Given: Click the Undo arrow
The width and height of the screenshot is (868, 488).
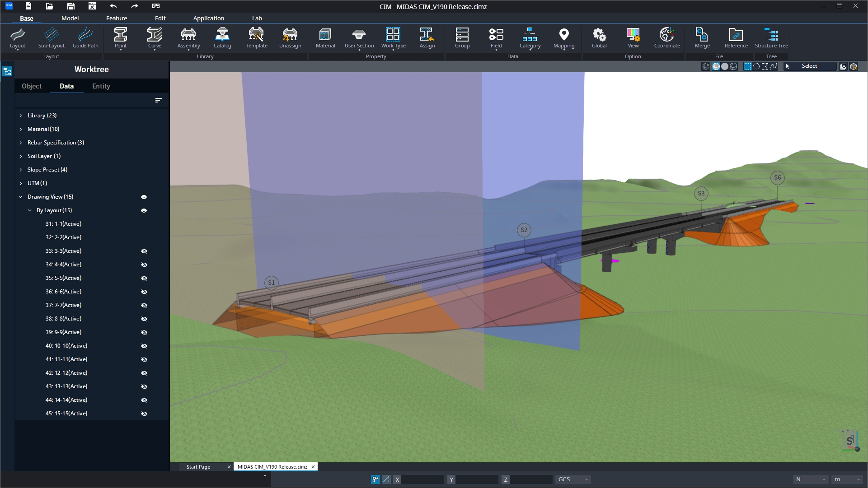Looking at the screenshot, I should tap(113, 6).
